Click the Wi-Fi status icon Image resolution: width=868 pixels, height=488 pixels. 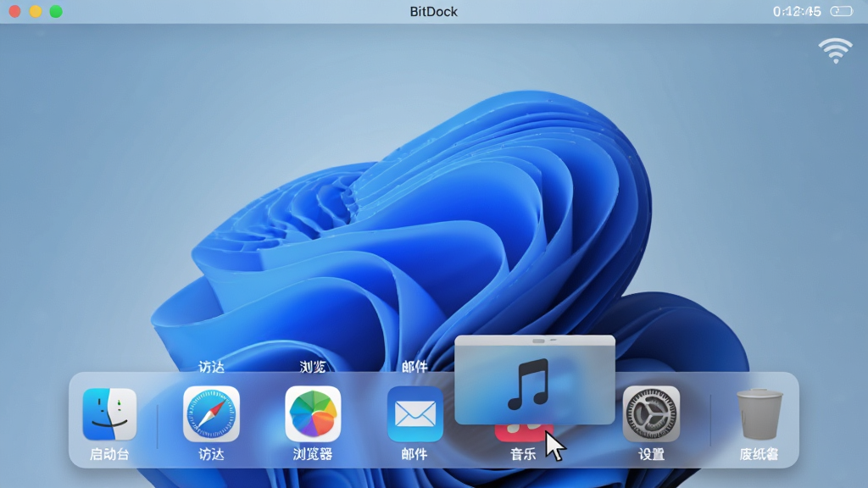(x=835, y=51)
